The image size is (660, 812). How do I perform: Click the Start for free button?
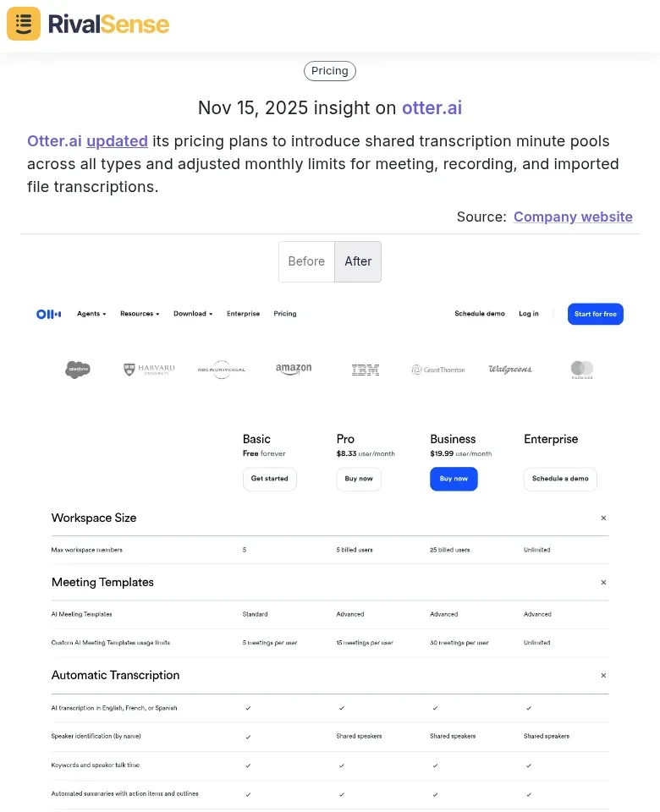click(x=595, y=314)
